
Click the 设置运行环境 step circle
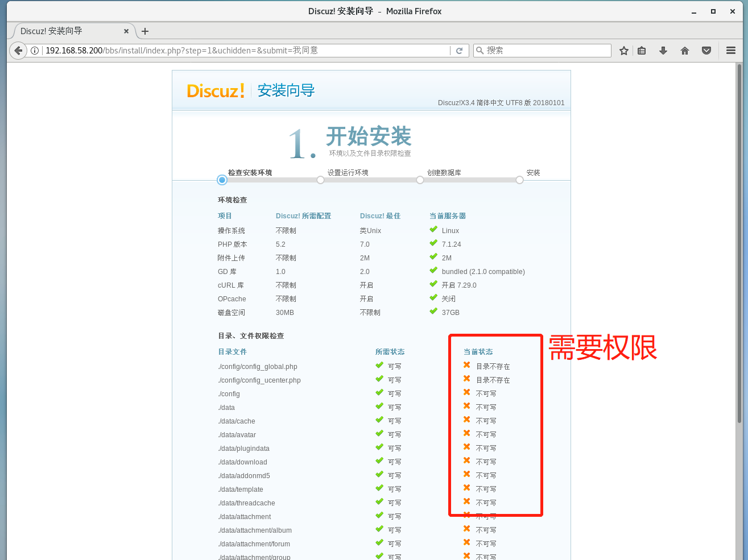pos(321,180)
